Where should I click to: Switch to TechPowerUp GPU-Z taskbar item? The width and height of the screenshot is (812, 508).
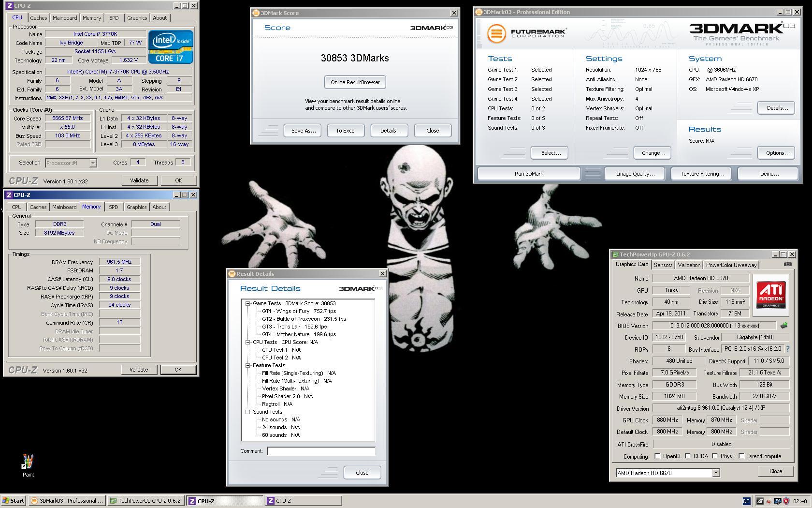145,501
